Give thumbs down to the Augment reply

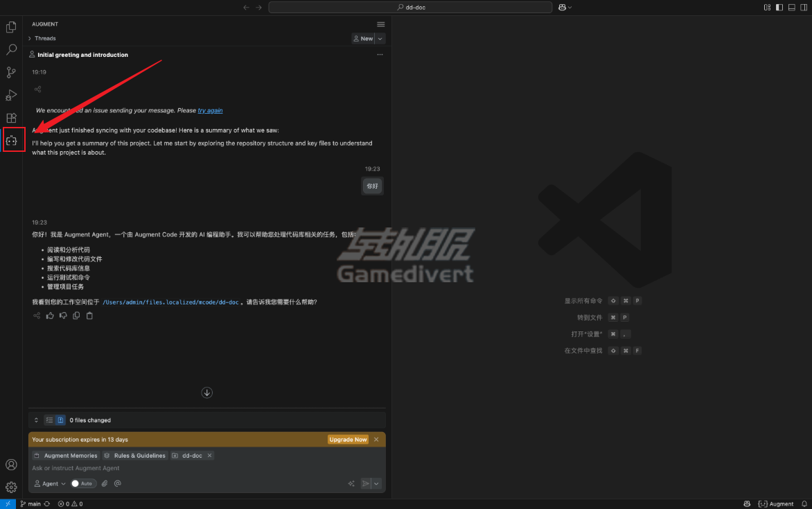click(62, 316)
